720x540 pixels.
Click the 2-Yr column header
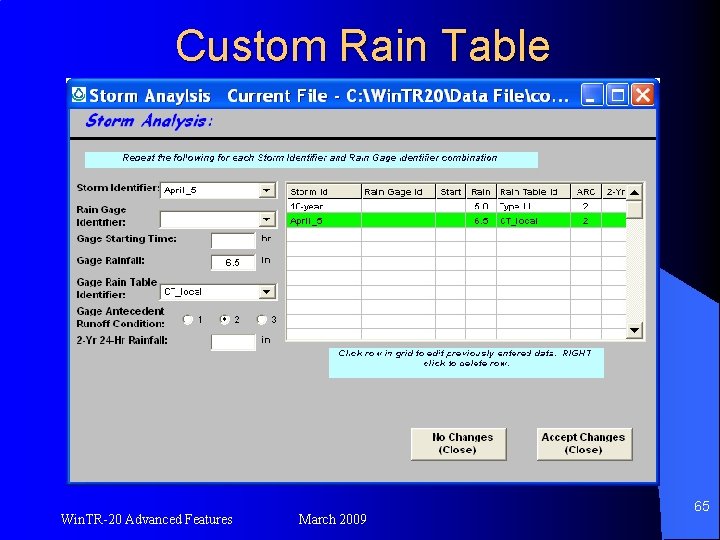614,191
